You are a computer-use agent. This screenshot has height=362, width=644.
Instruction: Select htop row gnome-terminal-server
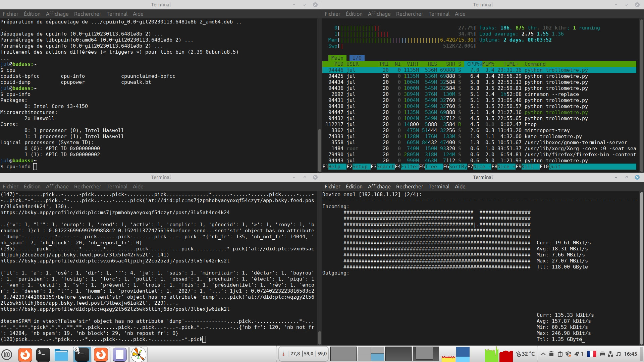(x=479, y=142)
